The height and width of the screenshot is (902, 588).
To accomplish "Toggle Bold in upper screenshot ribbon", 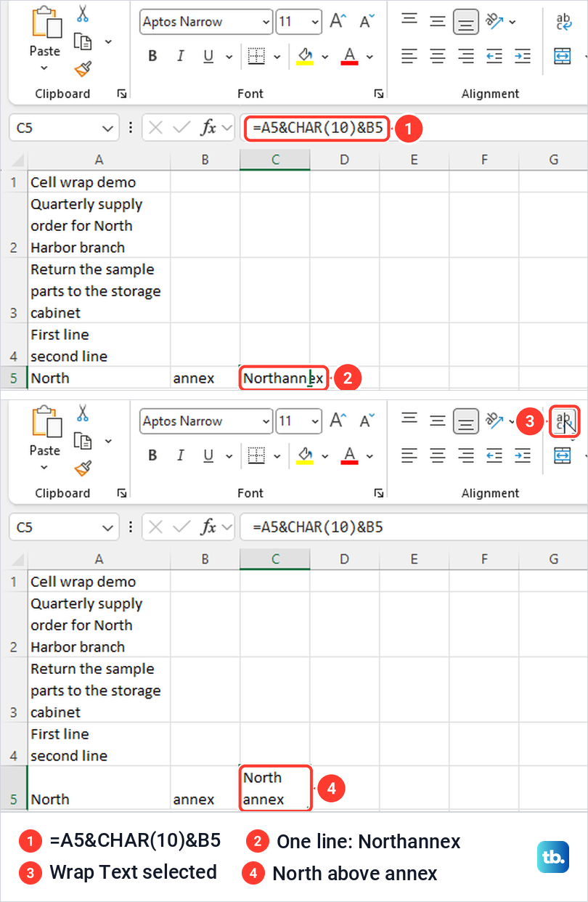I will [x=152, y=56].
